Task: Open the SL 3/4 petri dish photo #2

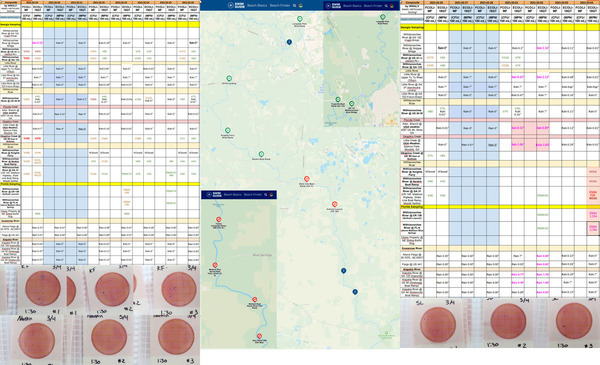Action: (508, 321)
